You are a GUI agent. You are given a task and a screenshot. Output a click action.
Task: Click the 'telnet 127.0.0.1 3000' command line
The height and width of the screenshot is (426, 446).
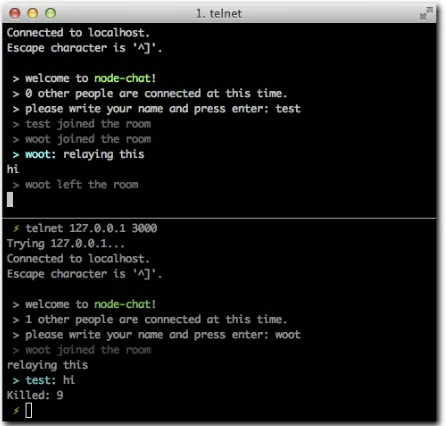91,228
